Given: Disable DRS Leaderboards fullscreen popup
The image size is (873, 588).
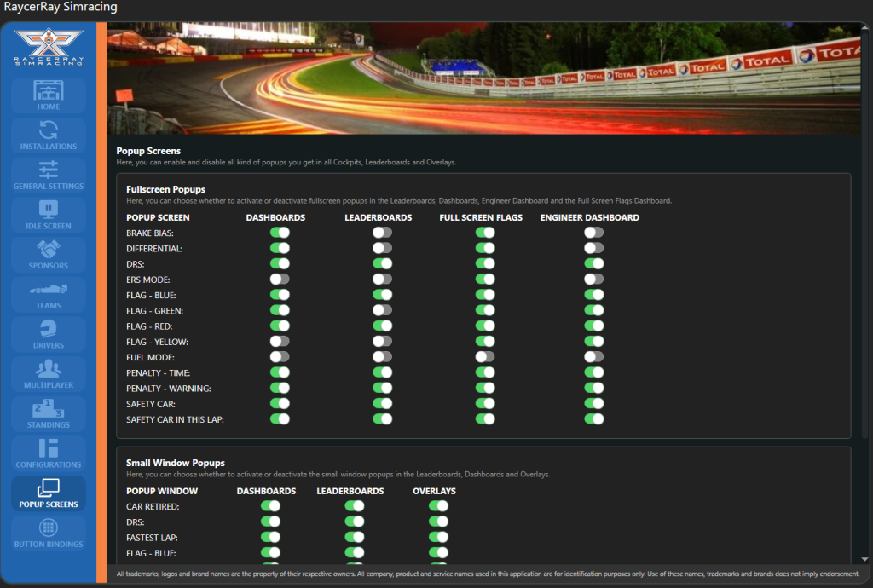Looking at the screenshot, I should (382, 263).
